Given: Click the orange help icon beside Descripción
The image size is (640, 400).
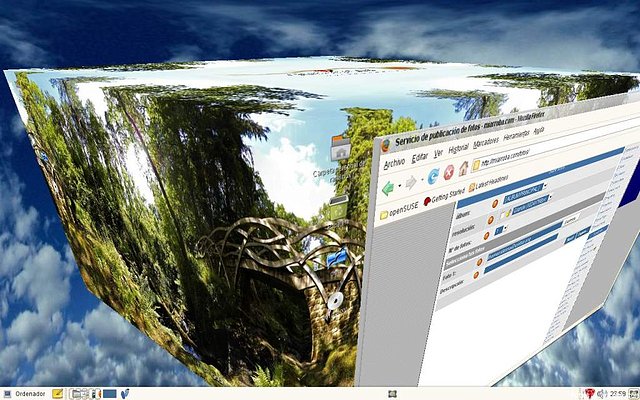Looking at the screenshot, I should click(x=476, y=275).
